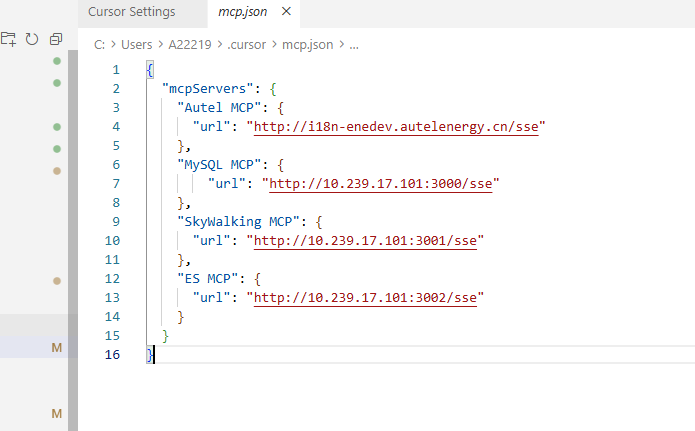Click the explorer sidebar vertical scrollbar
Image resolution: width=695 pixels, height=431 pixels.
coord(73,239)
